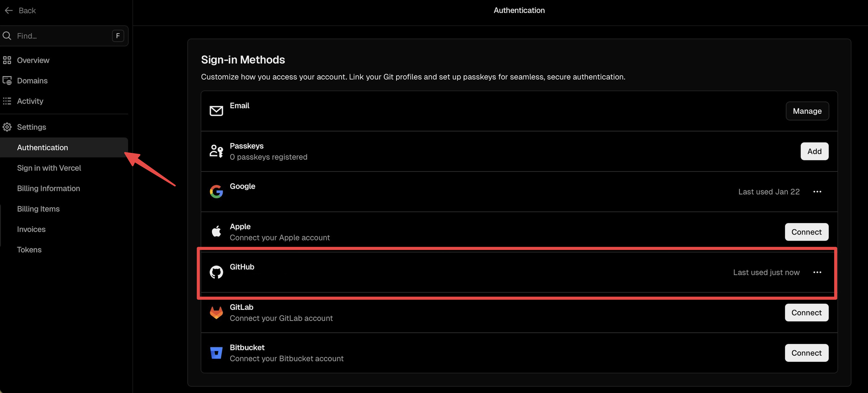Click the Activity list icon
868x393 pixels.
(x=7, y=101)
